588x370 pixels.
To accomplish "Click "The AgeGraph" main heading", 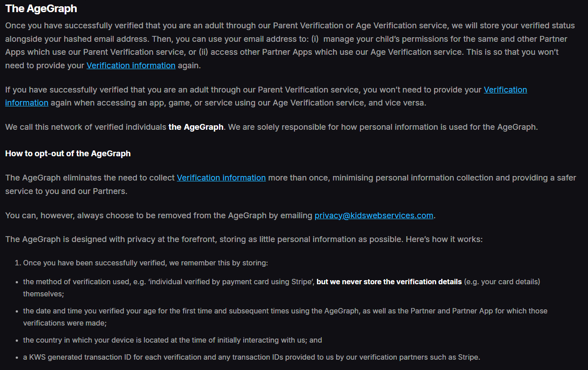I will point(41,9).
